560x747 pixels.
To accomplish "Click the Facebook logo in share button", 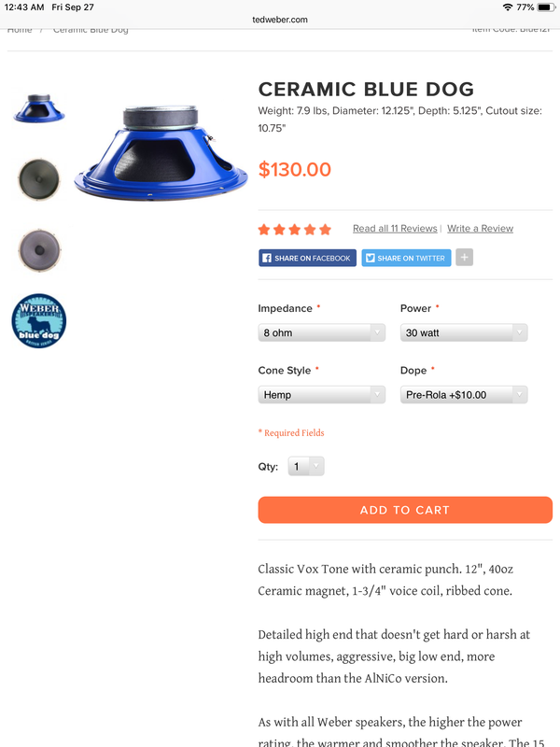I will (x=267, y=258).
